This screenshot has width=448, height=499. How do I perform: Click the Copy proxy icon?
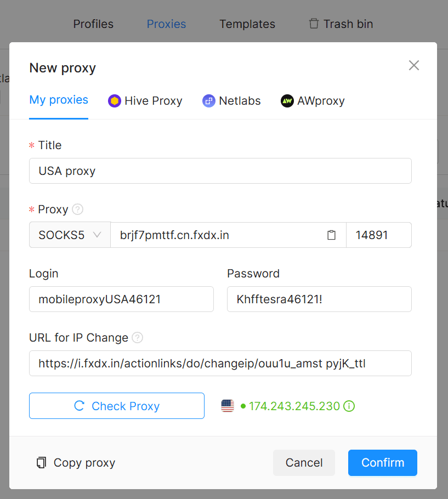(x=41, y=463)
